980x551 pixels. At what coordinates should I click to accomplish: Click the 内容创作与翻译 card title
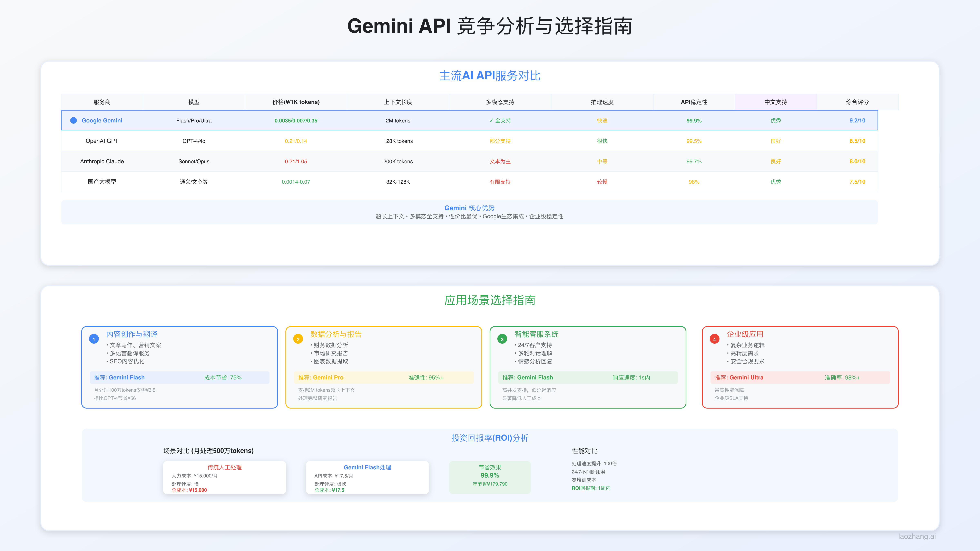pyautogui.click(x=132, y=334)
